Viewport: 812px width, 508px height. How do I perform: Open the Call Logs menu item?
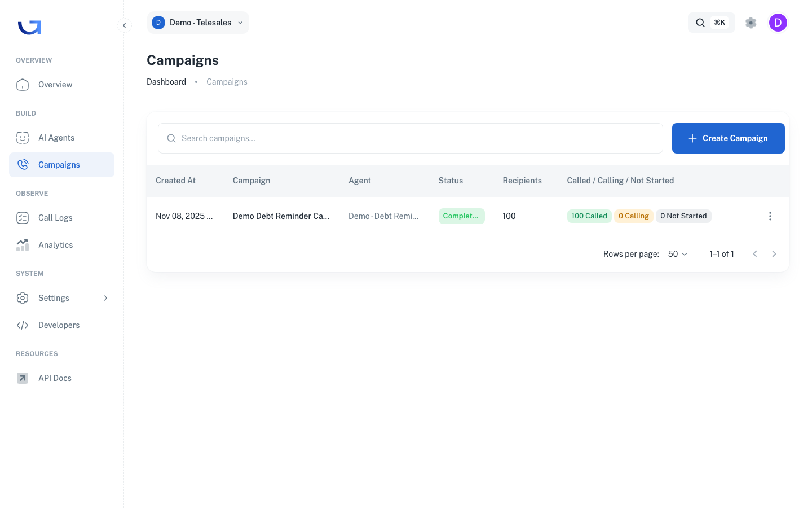coord(62,218)
